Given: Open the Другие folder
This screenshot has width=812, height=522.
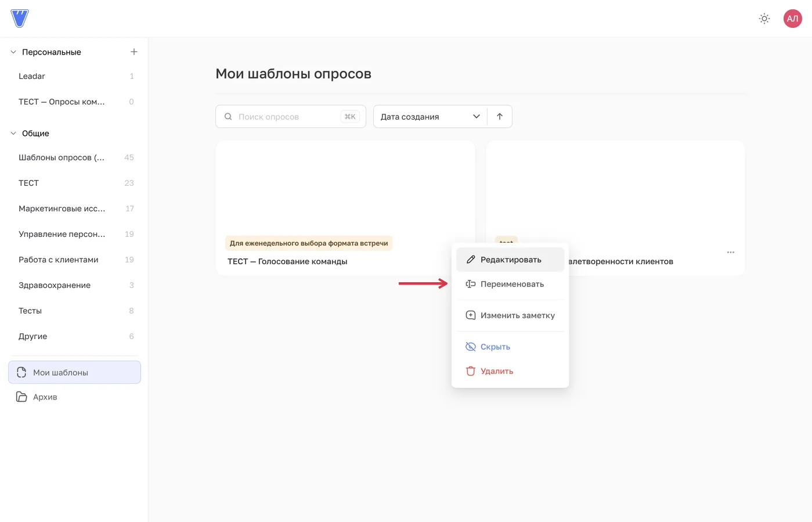Looking at the screenshot, I should [74, 336].
